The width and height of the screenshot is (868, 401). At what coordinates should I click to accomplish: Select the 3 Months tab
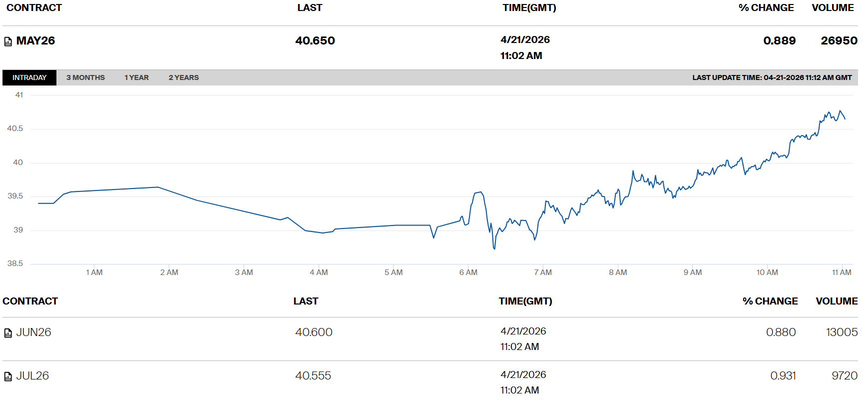(x=85, y=77)
